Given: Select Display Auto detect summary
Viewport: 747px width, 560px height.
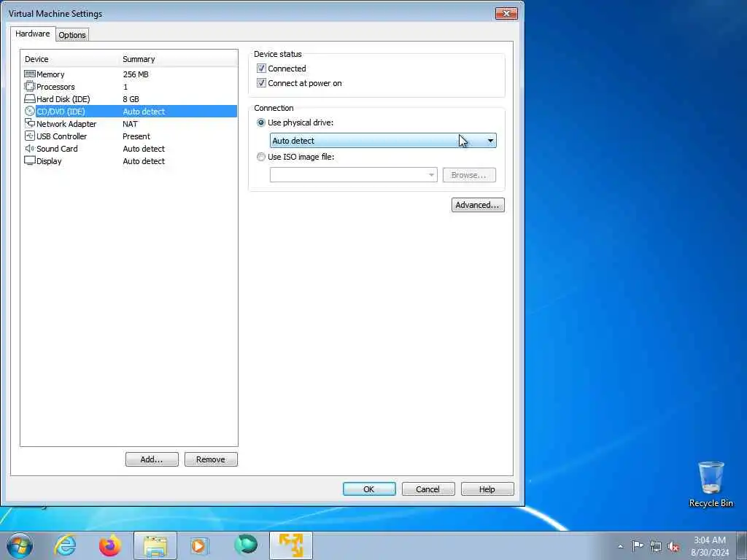Looking at the screenshot, I should coord(144,161).
